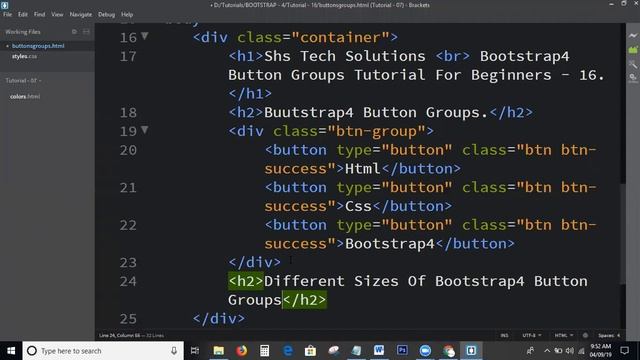
Task: Open Chrome from the taskbar
Action: (x=448, y=351)
